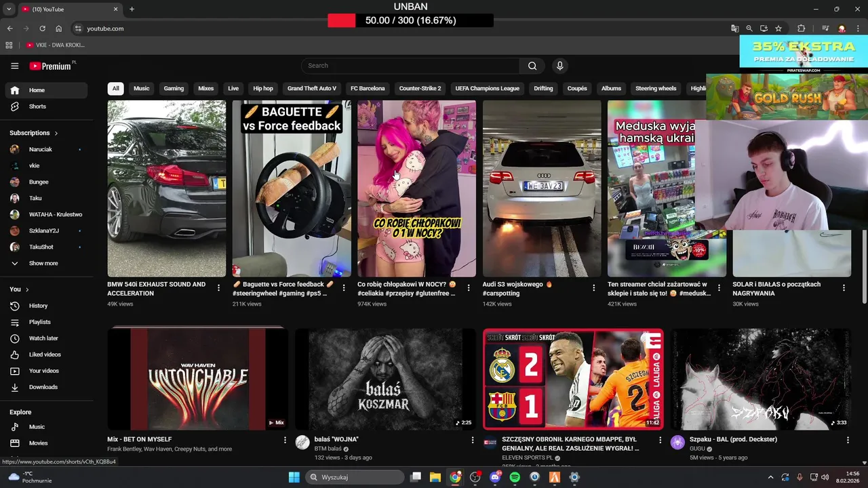Open the YouTube hamburger guide menu
The width and height of the screenshot is (868, 488).
click(14, 66)
